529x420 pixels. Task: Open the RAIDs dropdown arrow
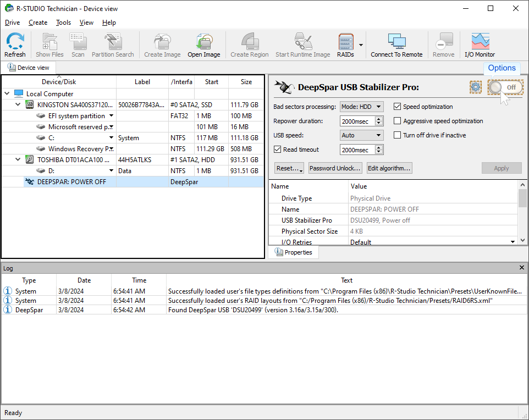pyautogui.click(x=361, y=45)
